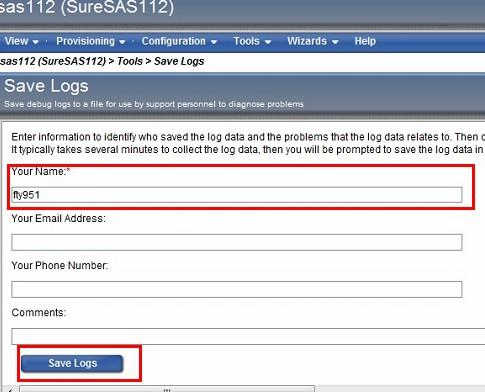Click the 'Save debug logs to a file' subtitle
The height and width of the screenshot is (392, 485).
pos(154,104)
